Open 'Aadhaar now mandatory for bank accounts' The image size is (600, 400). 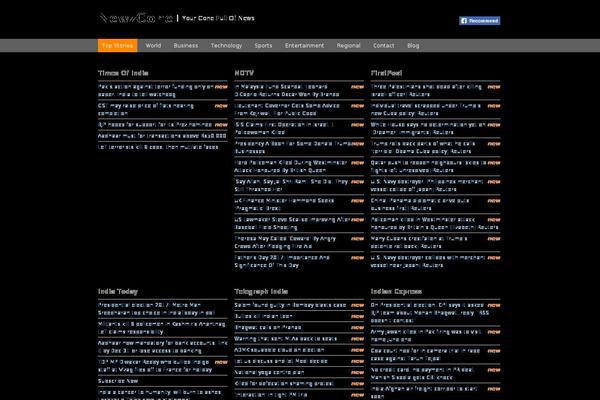pos(163,347)
